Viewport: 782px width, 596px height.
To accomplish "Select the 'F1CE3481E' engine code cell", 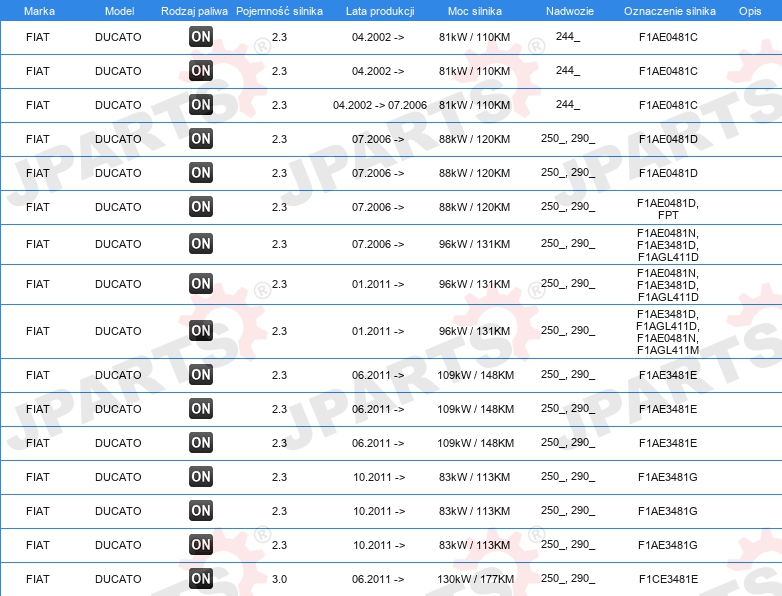I will coord(668,579).
